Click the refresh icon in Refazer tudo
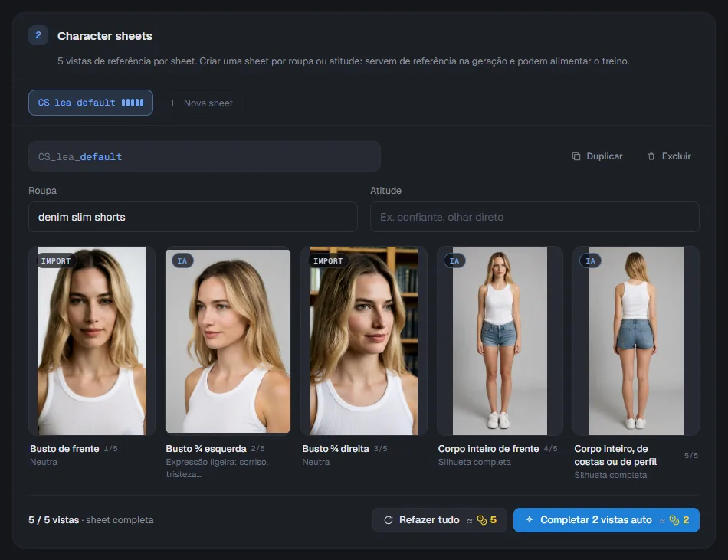This screenshot has width=728, height=560. [x=389, y=520]
